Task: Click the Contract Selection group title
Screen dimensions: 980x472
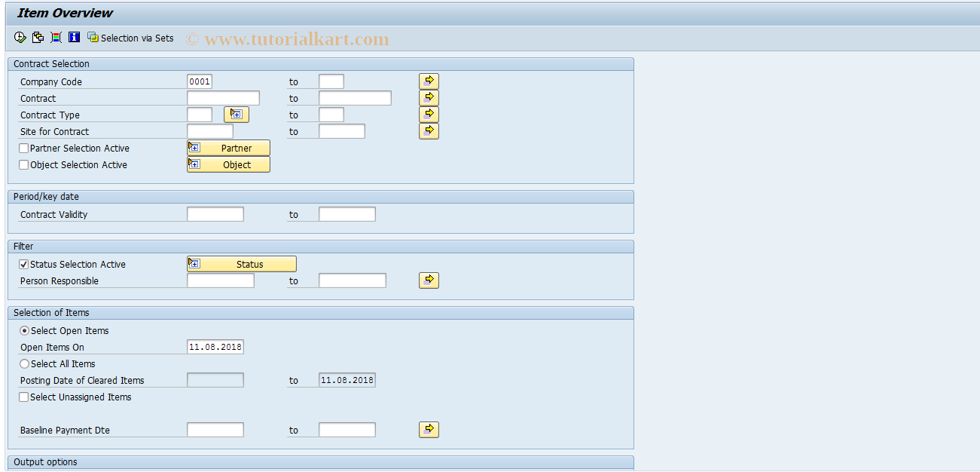Action: pos(51,64)
